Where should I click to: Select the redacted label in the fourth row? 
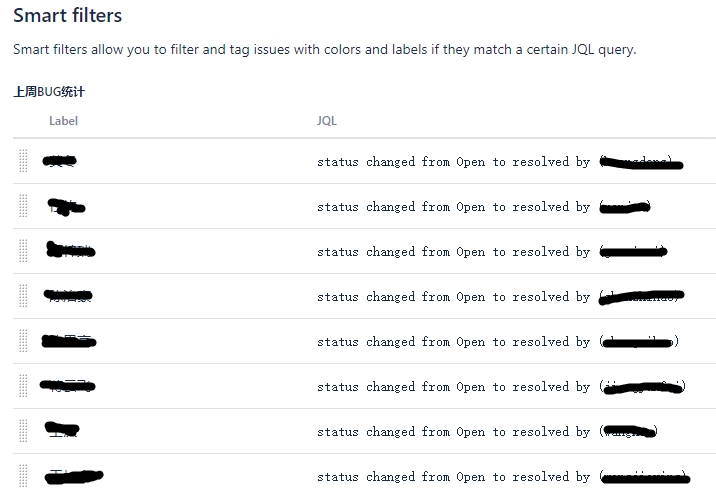click(69, 296)
